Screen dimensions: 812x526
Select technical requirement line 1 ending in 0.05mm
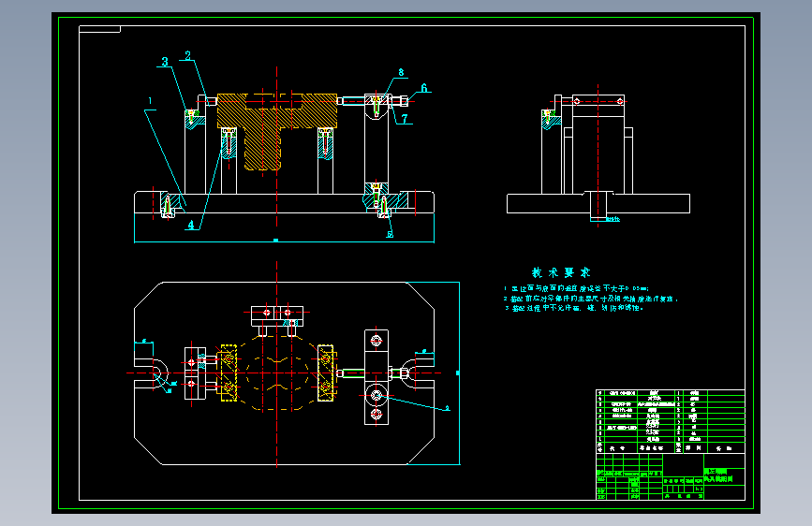pos(576,288)
